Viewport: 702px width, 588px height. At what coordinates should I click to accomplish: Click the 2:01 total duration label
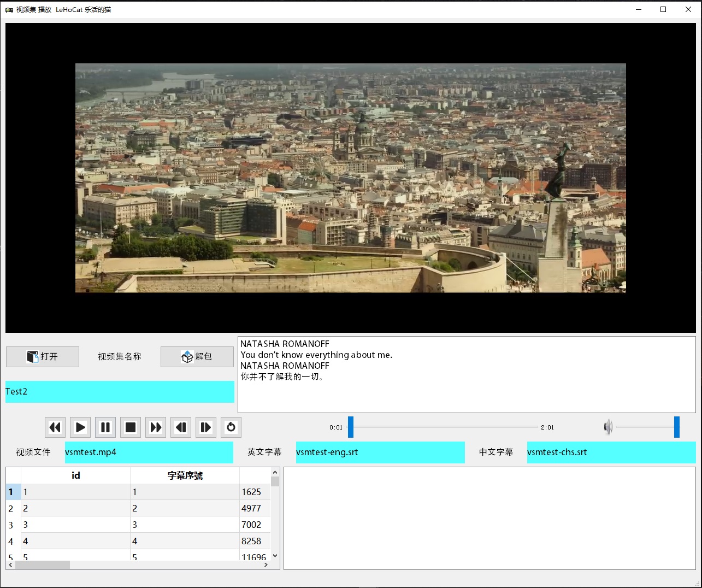547,427
